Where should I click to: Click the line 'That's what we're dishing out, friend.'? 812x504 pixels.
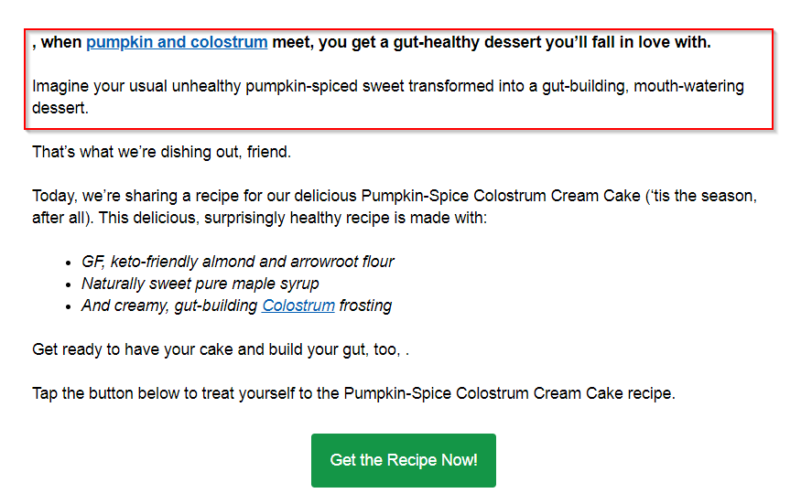pos(161,152)
